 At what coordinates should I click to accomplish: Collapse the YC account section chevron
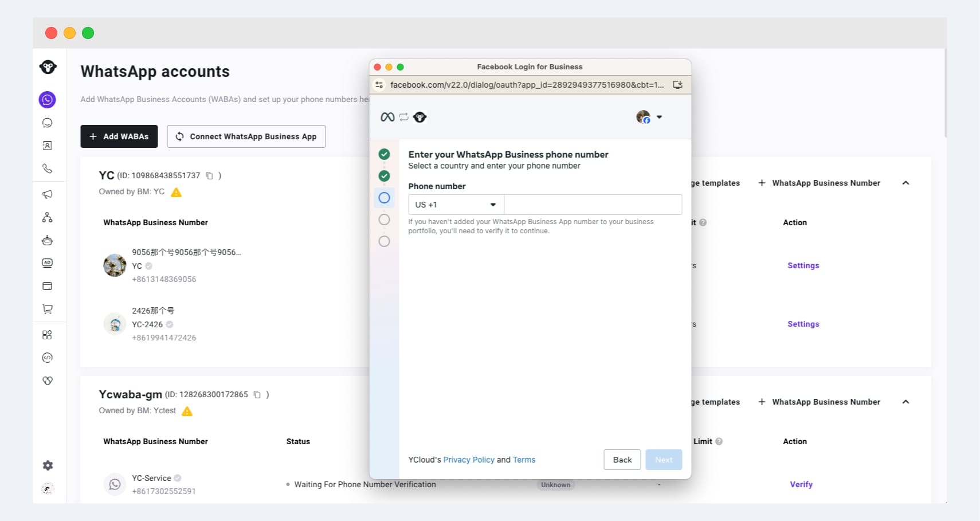905,183
